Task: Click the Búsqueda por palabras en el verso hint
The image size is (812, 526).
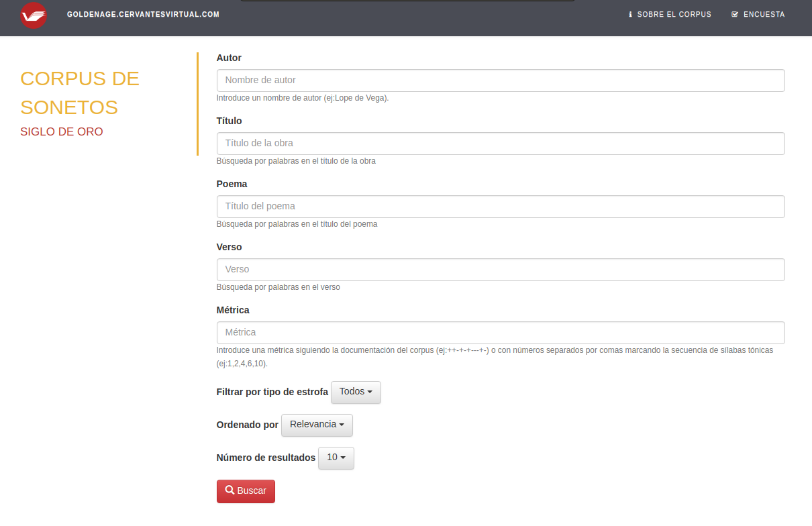Action: point(278,287)
